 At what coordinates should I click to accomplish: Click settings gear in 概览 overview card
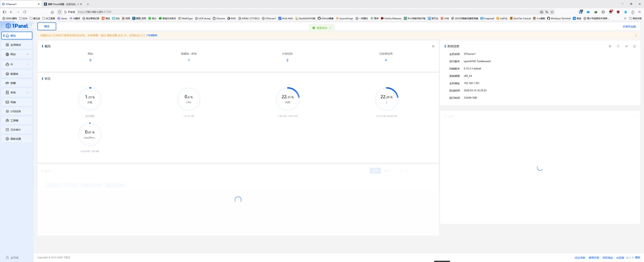pos(433,46)
